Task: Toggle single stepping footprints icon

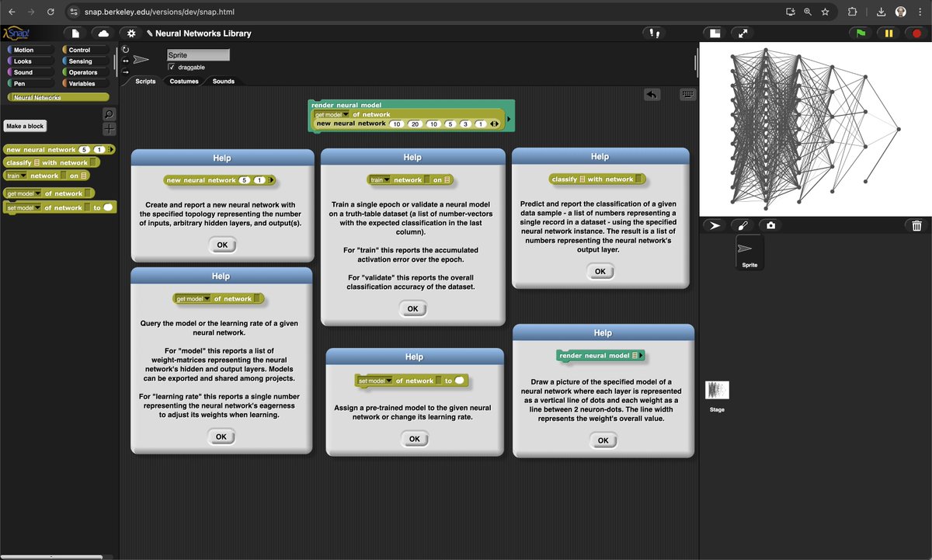Action: 654,33
